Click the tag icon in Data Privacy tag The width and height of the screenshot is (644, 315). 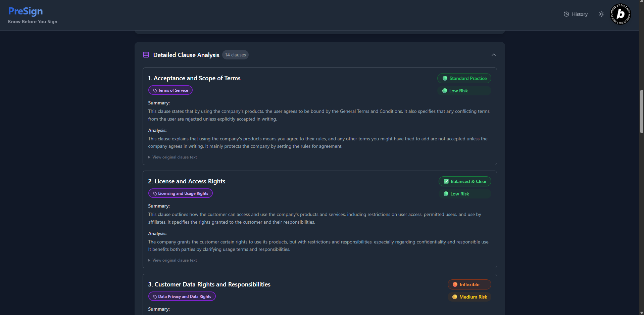(x=155, y=297)
